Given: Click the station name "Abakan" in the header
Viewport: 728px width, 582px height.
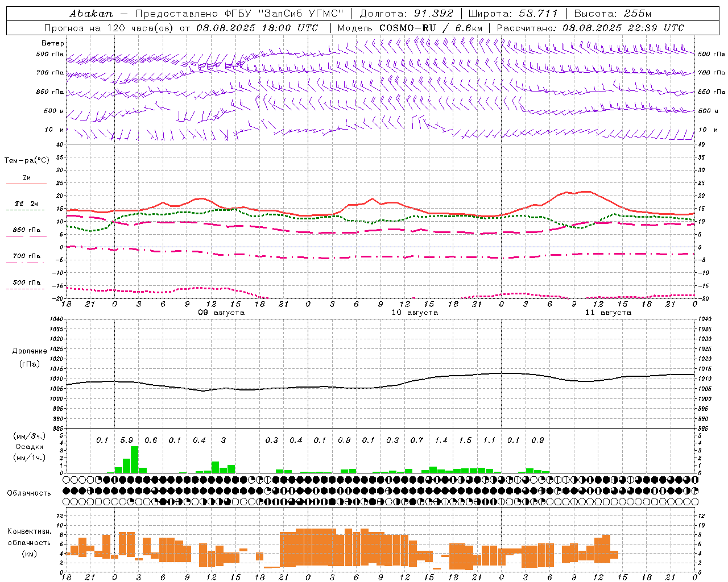Looking at the screenshot, I should 92,14.
